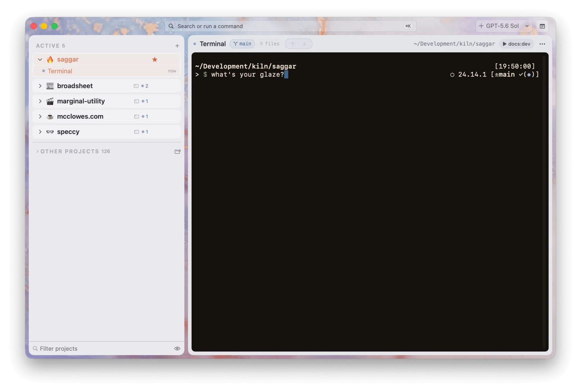Expand the marginal-utility project
The height and width of the screenshot is (392, 581).
pos(40,101)
